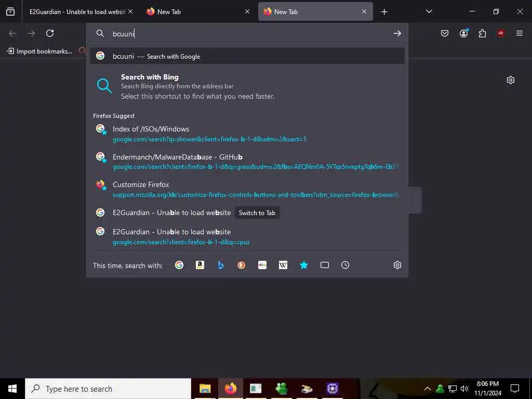
Task: Select 'bcuuni — Search with Google' suggestion
Action: pos(247,56)
